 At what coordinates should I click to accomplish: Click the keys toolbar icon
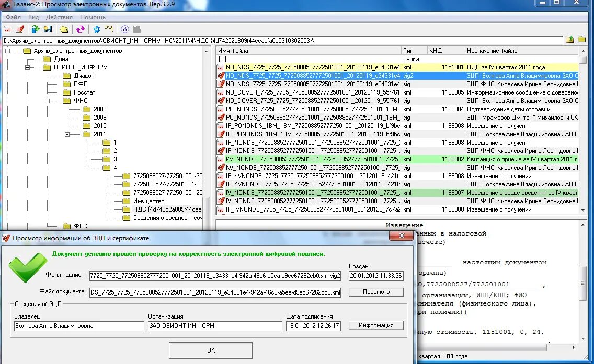tap(109, 29)
